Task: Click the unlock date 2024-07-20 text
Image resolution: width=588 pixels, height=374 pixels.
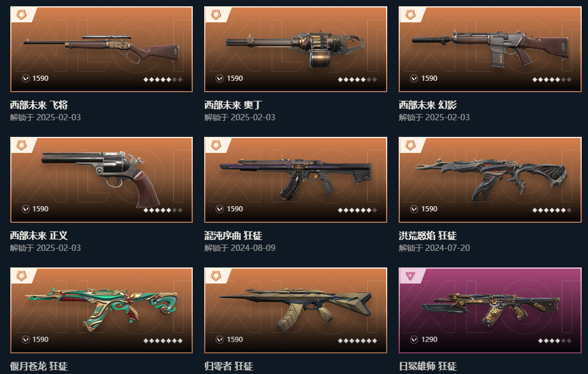Action: pyautogui.click(x=447, y=248)
